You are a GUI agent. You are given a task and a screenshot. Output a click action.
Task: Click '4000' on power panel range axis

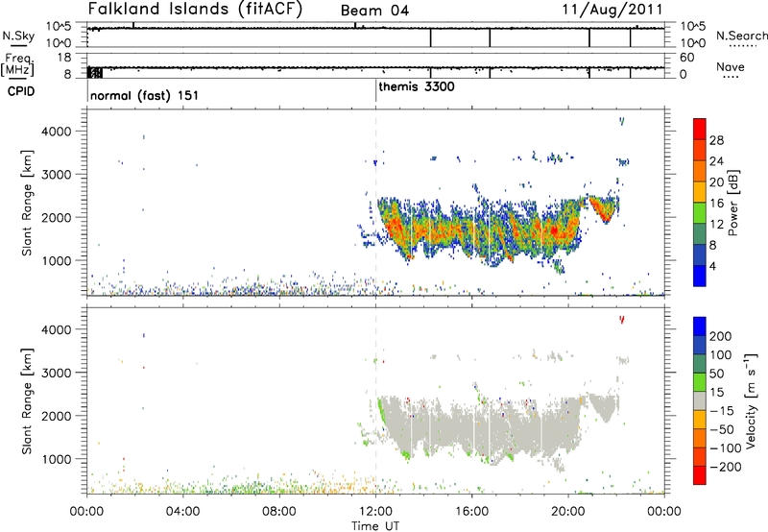pos(57,132)
